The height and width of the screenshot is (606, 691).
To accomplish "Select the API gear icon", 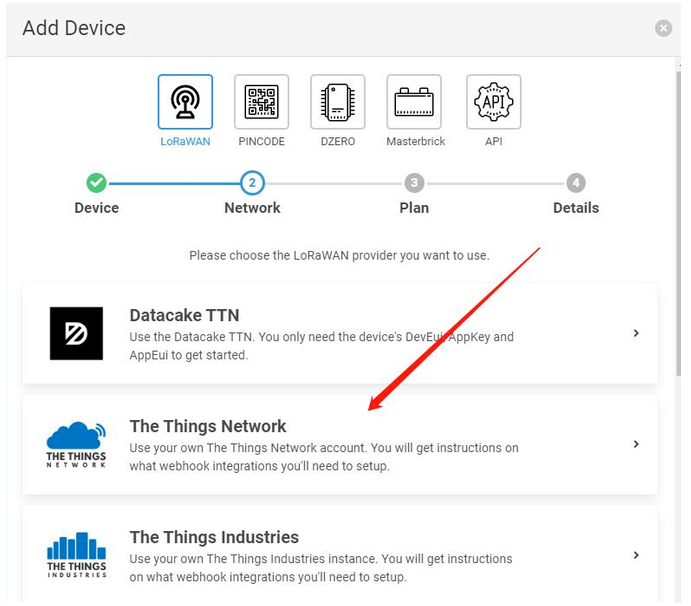I will click(x=494, y=102).
